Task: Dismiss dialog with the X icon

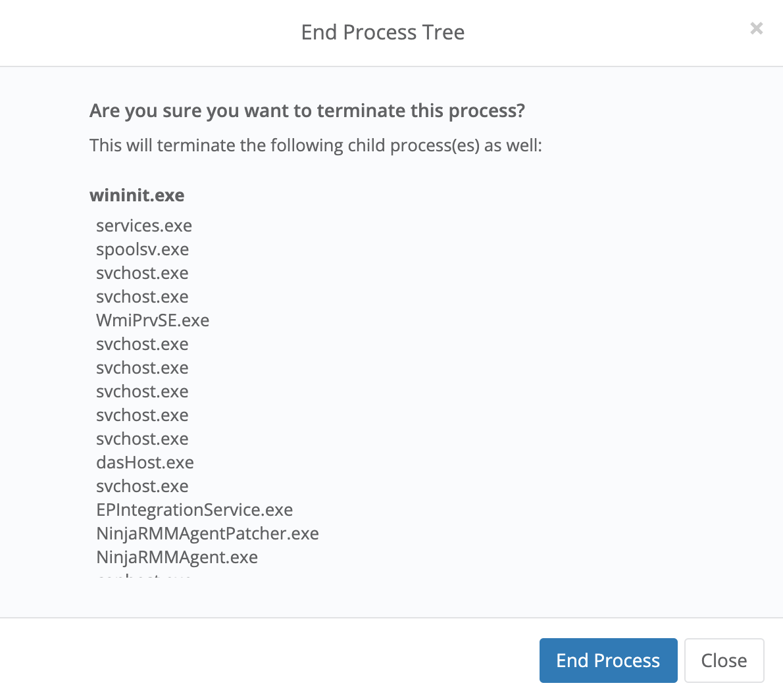Action: (x=756, y=28)
